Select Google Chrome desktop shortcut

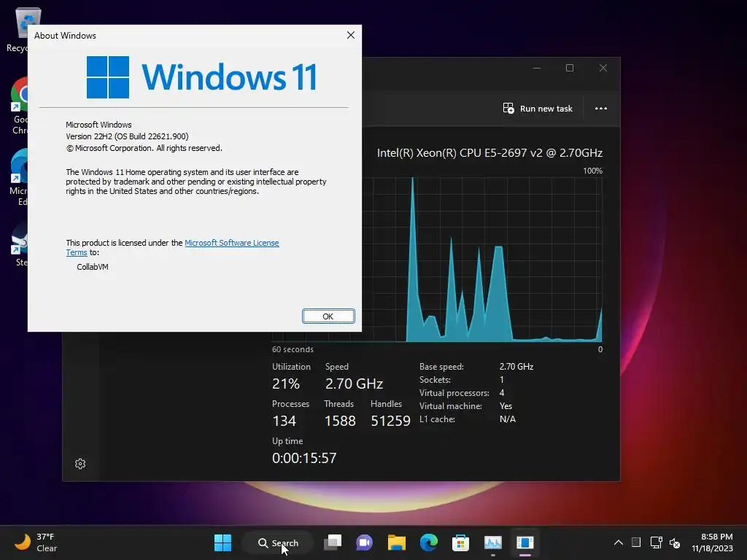click(x=18, y=106)
